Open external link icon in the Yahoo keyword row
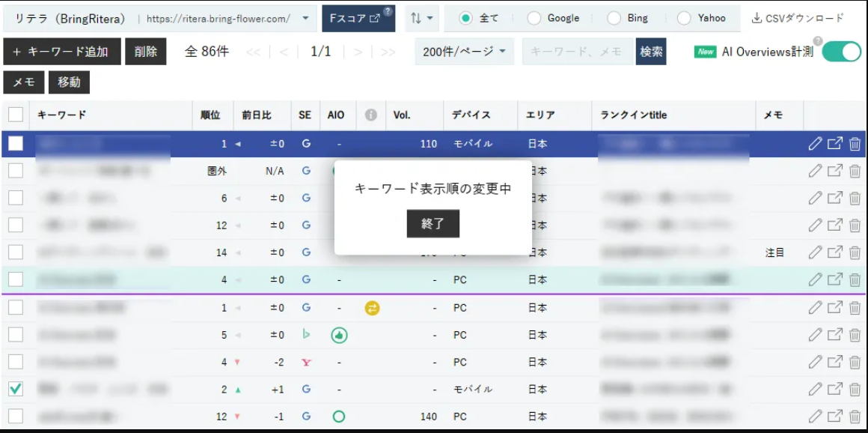This screenshot has width=868, height=433. [x=834, y=362]
